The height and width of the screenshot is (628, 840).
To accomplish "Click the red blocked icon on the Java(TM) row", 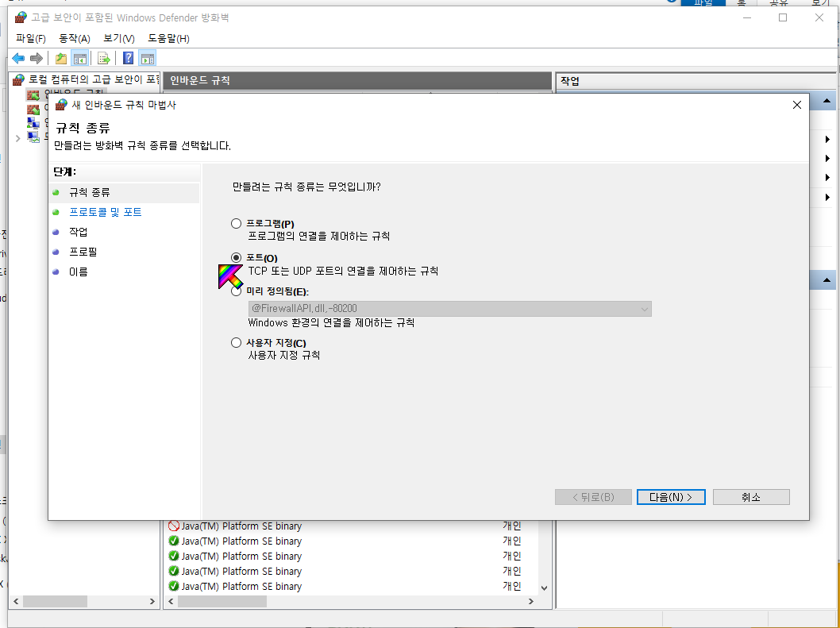I will [x=174, y=526].
